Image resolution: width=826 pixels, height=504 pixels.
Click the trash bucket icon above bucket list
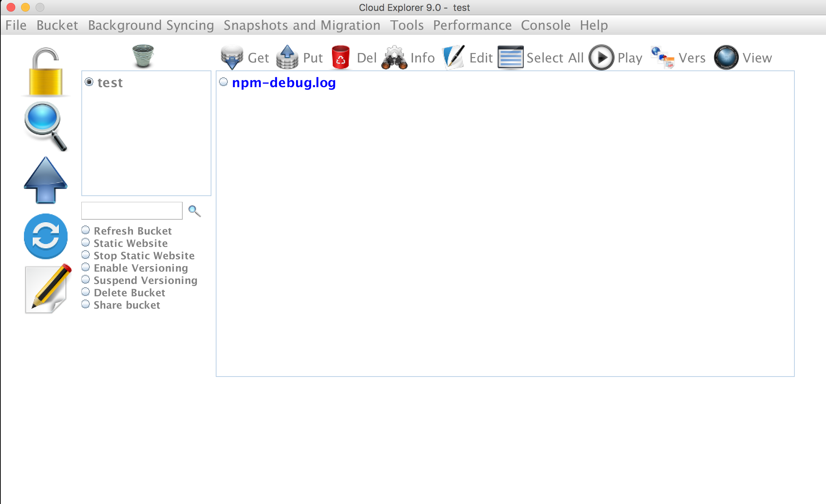(143, 56)
